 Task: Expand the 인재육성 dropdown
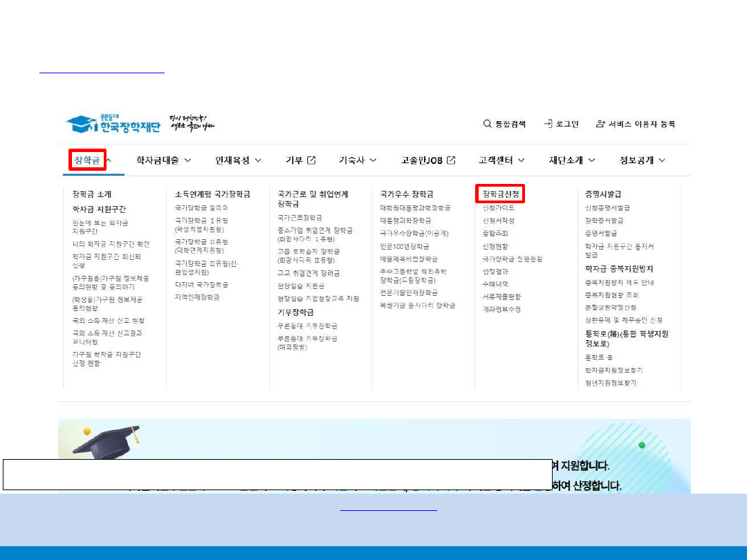coord(258,160)
